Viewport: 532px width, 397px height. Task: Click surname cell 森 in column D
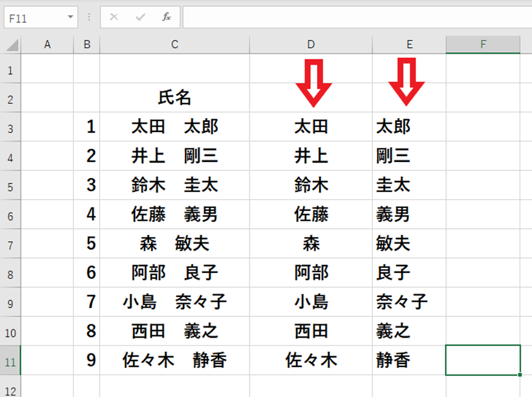point(311,243)
